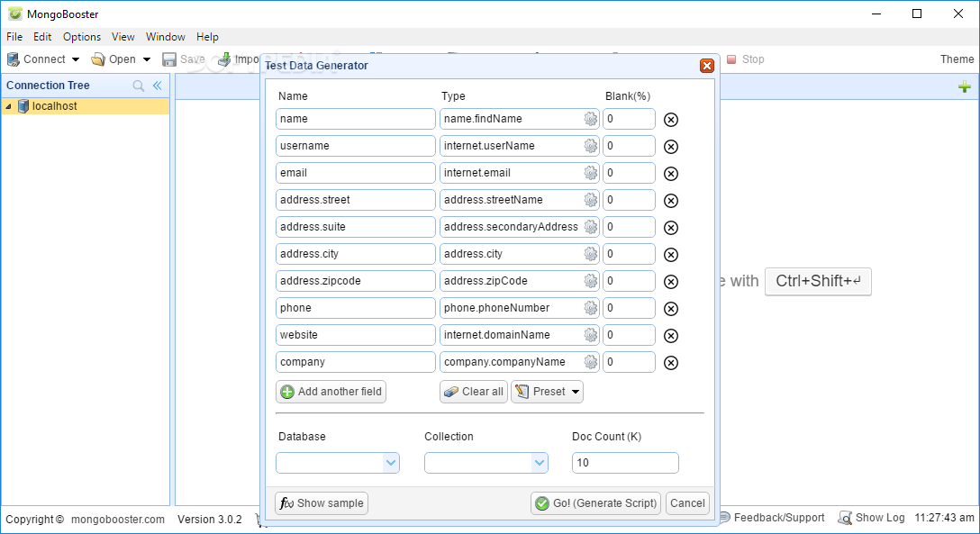980x534 pixels.
Task: Open type options gear for address.zipCode
Action: 591,280
